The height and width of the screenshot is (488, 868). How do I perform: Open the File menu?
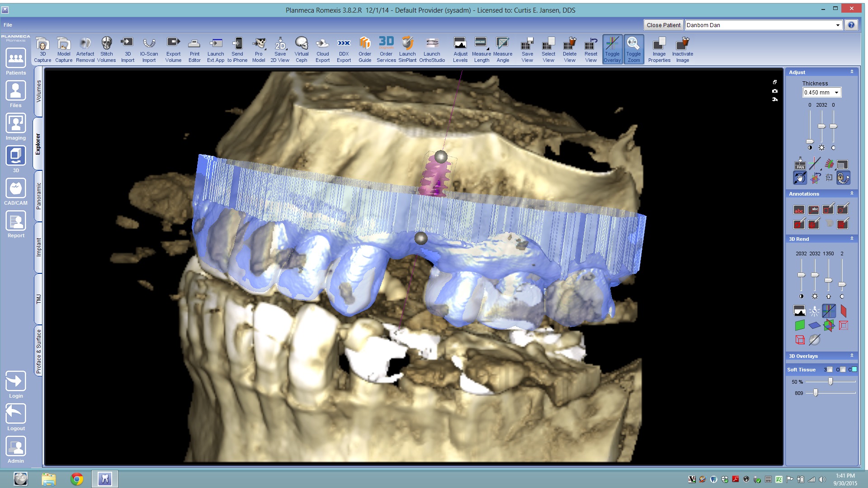click(x=8, y=25)
